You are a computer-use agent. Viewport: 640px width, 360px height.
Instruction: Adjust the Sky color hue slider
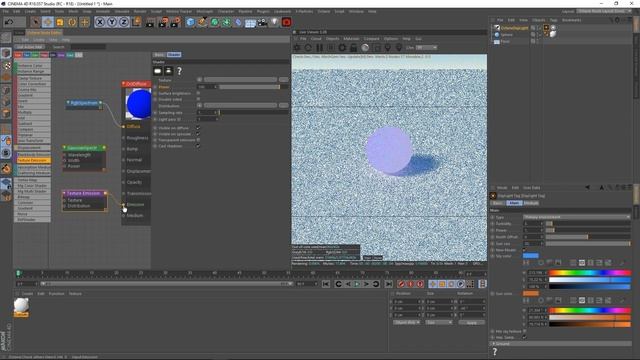(590, 272)
